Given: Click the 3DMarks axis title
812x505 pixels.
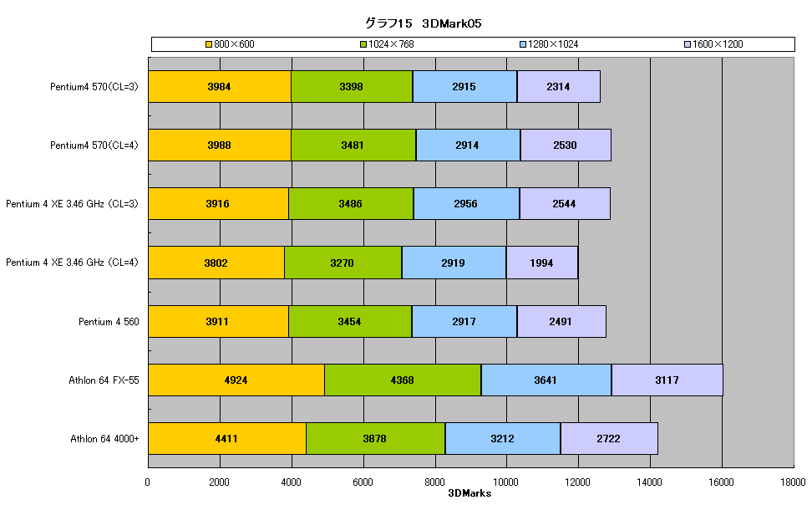Looking at the screenshot, I should pyautogui.click(x=469, y=493).
